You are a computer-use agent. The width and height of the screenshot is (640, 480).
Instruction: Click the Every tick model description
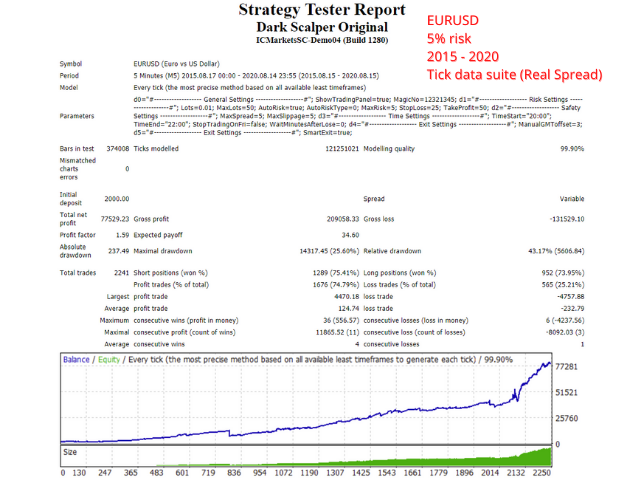249,87
